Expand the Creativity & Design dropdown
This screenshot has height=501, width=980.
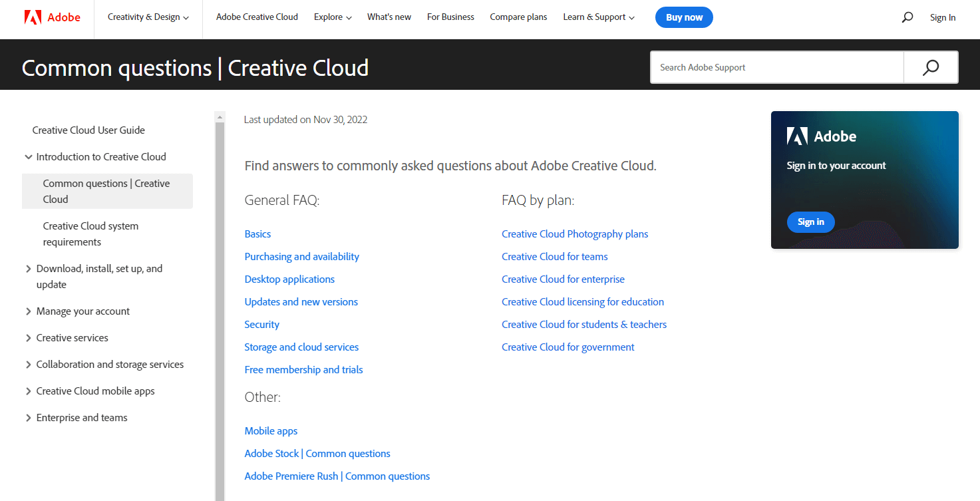[148, 17]
